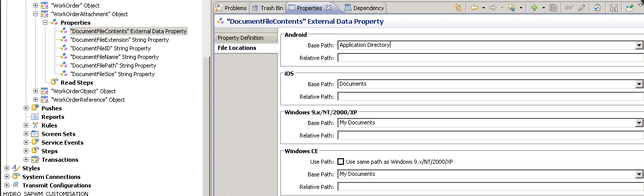Click the pin properties view icon

(x=629, y=8)
